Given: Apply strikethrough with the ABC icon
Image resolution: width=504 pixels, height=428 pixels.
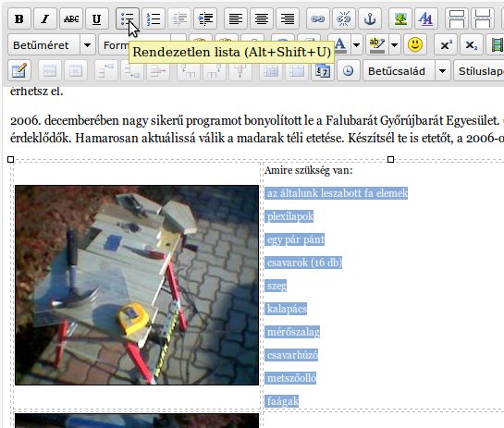Looking at the screenshot, I should (71, 18).
